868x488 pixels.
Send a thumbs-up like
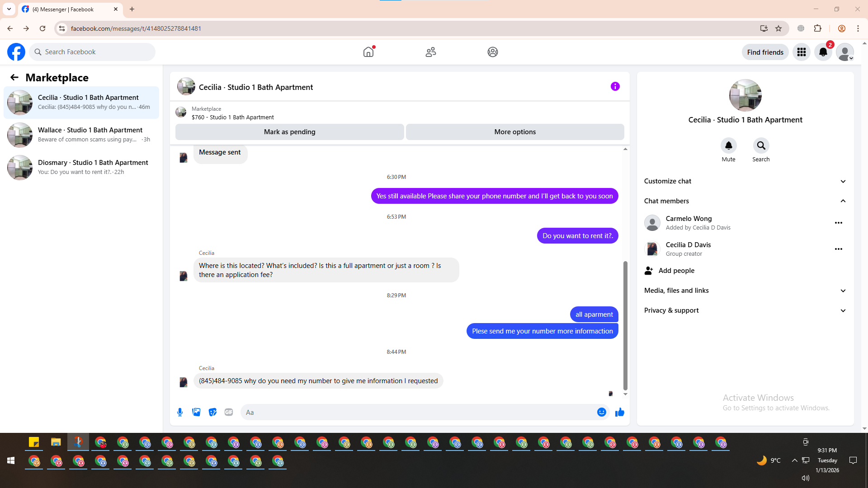[619, 412]
